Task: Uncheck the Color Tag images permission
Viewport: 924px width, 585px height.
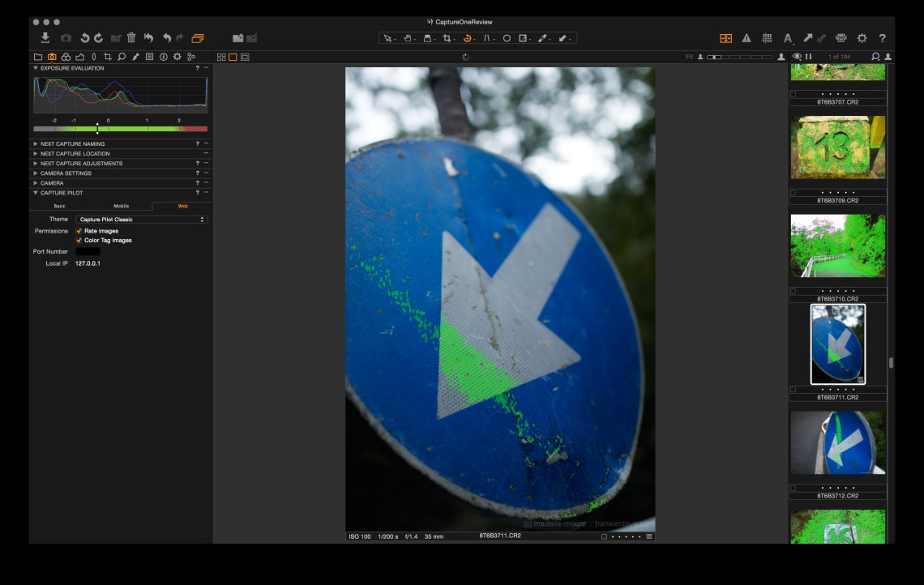Action: pos(79,241)
